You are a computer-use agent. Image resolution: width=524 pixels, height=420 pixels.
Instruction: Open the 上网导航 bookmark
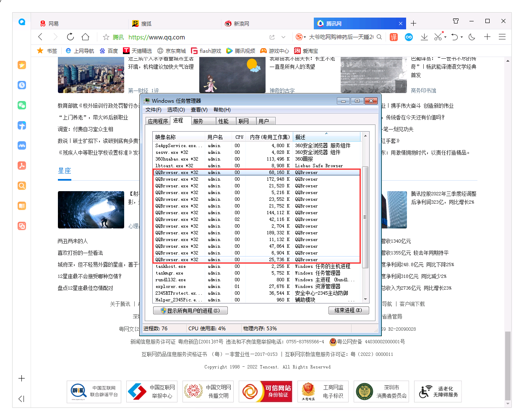tap(80, 51)
